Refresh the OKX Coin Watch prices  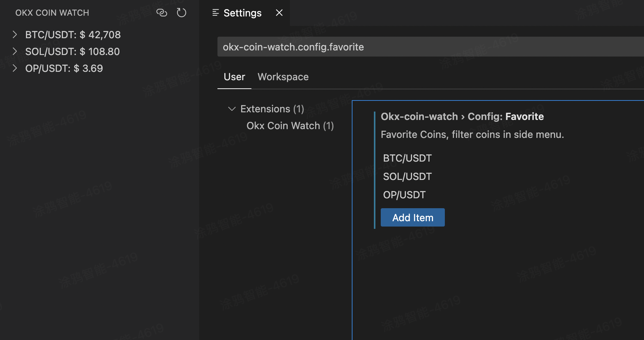coord(182,13)
